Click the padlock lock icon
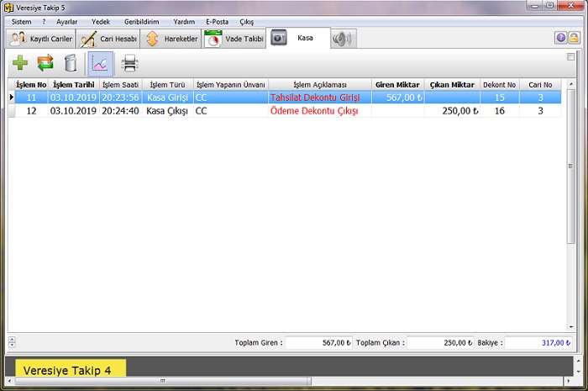The image size is (588, 391). point(574,38)
